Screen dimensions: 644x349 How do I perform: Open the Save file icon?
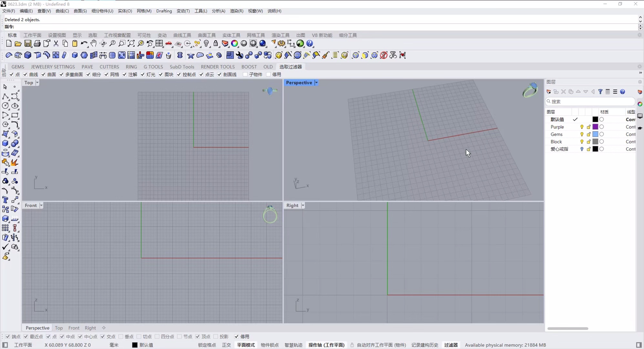tap(28, 43)
